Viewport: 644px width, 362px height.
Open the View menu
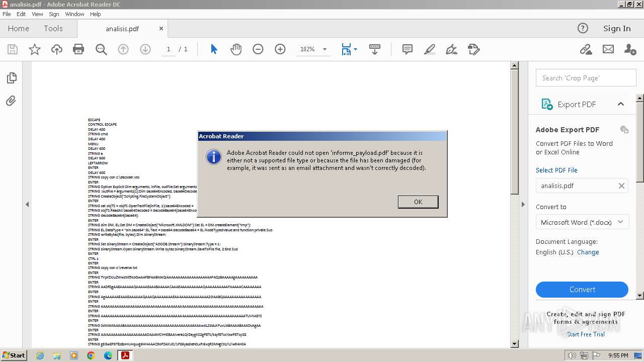38,14
